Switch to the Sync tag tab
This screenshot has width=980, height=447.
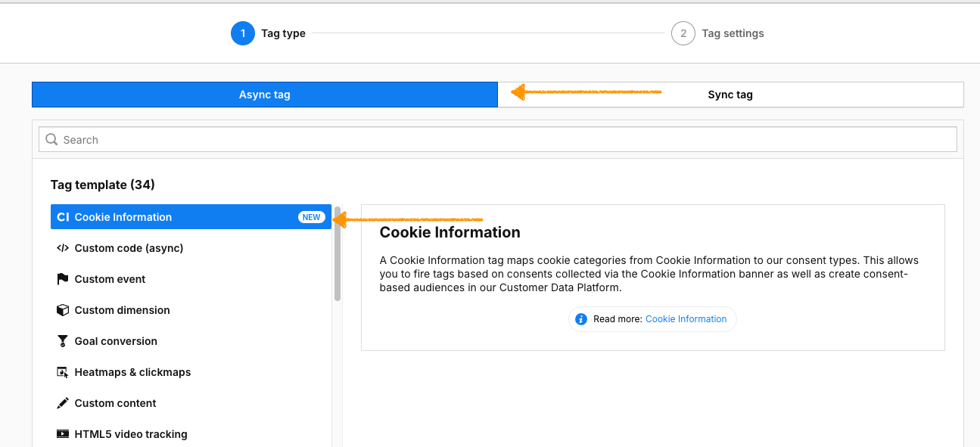coord(730,94)
